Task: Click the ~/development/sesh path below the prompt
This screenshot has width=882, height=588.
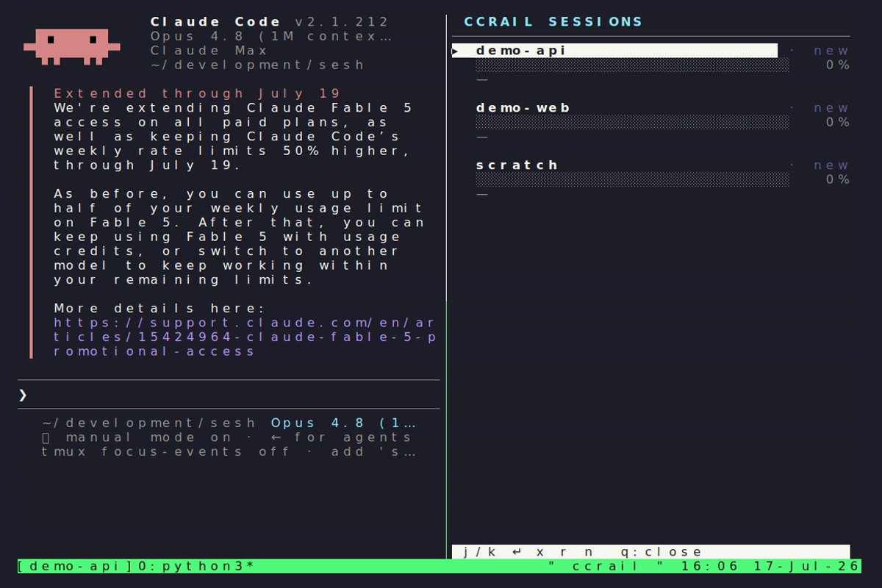Action: (x=149, y=423)
